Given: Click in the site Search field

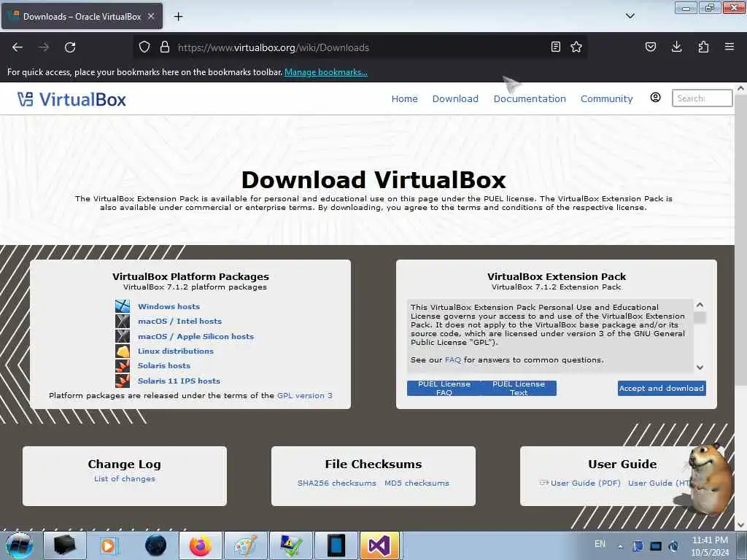Looking at the screenshot, I should [x=702, y=98].
